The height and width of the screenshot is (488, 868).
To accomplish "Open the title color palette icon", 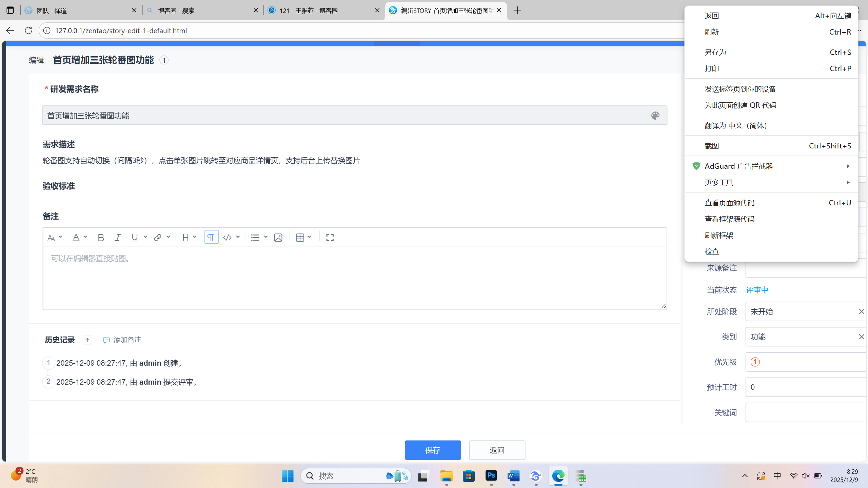I will 655,116.
